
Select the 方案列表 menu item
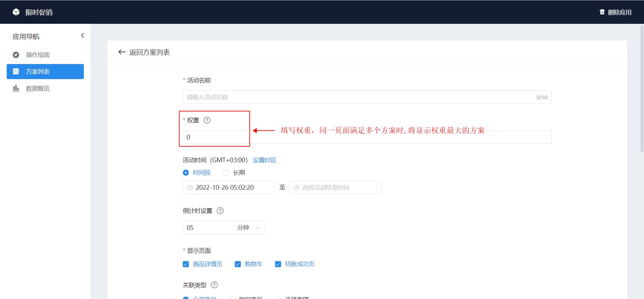(45, 71)
